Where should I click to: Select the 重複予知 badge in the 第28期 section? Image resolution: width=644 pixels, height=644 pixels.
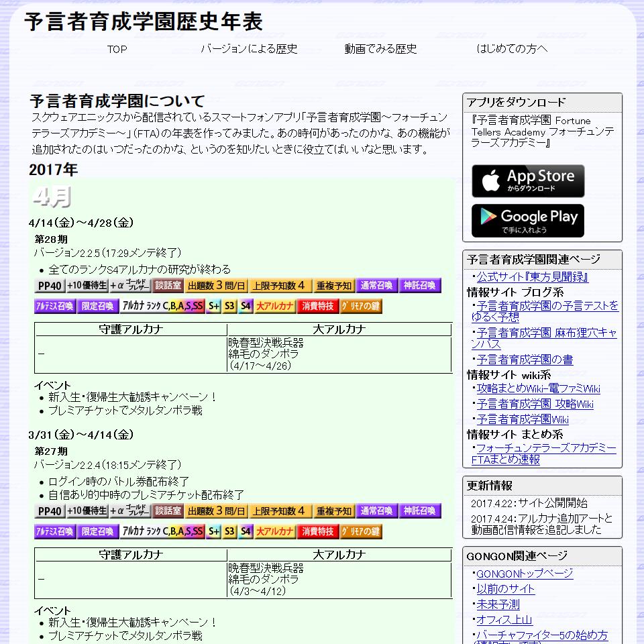coord(334,286)
